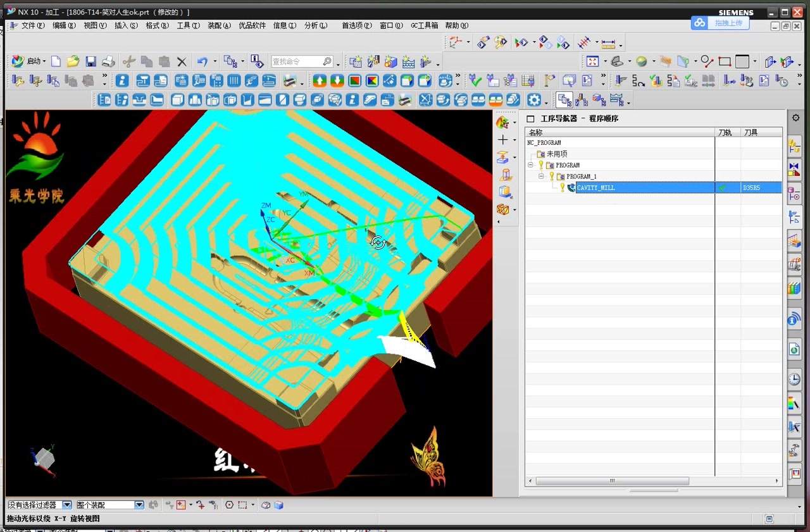Select the CAVITY_MILL operation row

[x=654, y=188]
